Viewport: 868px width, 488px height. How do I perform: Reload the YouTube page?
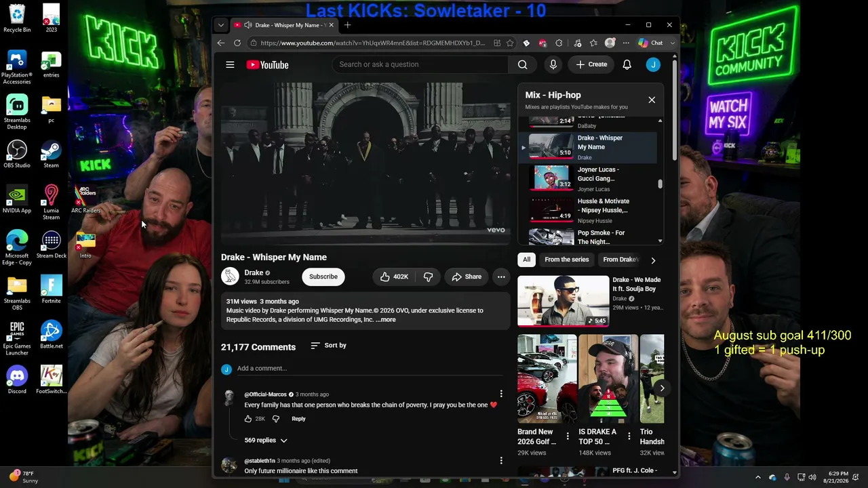237,43
